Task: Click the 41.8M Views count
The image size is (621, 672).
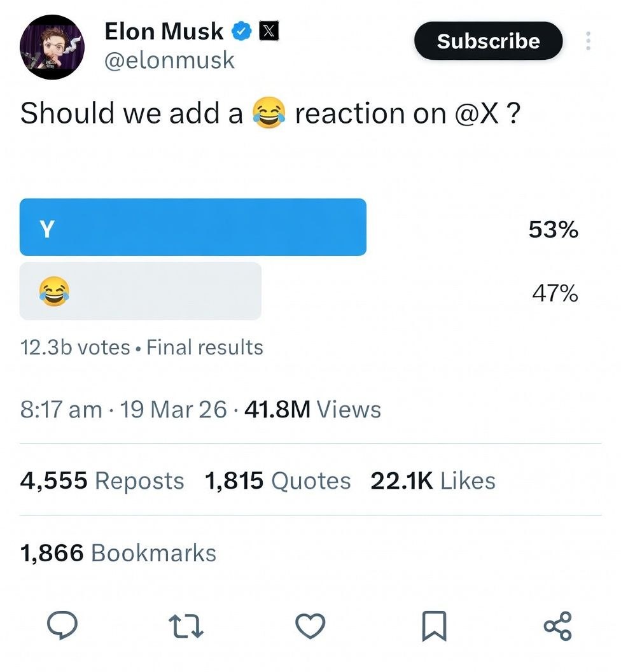Action: click(x=312, y=409)
